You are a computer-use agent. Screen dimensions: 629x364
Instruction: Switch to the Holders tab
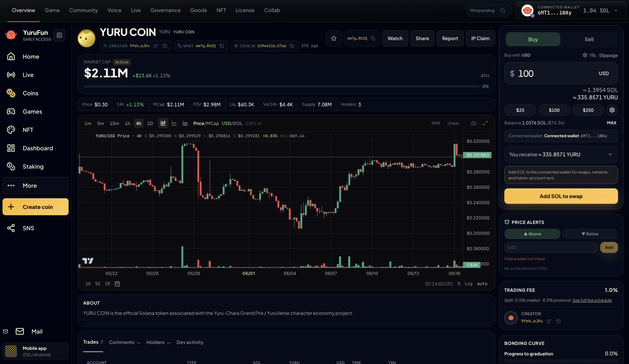158,342
